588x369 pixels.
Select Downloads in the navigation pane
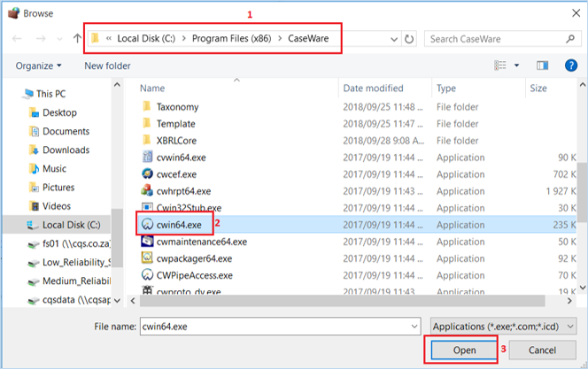click(x=66, y=150)
